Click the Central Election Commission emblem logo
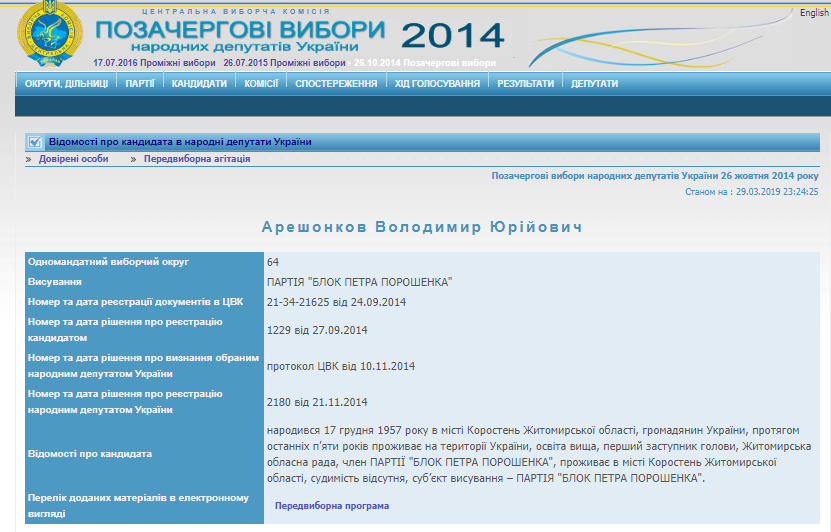Image resolution: width=831 pixels, height=532 pixels. tap(51, 33)
